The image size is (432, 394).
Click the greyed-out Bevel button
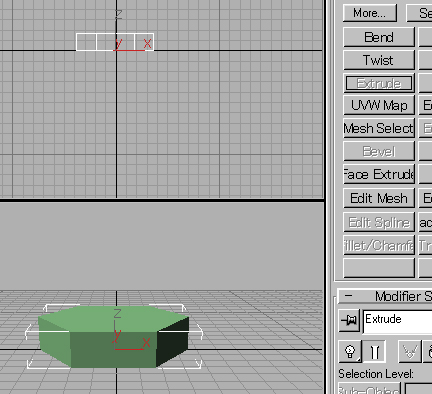(x=379, y=151)
